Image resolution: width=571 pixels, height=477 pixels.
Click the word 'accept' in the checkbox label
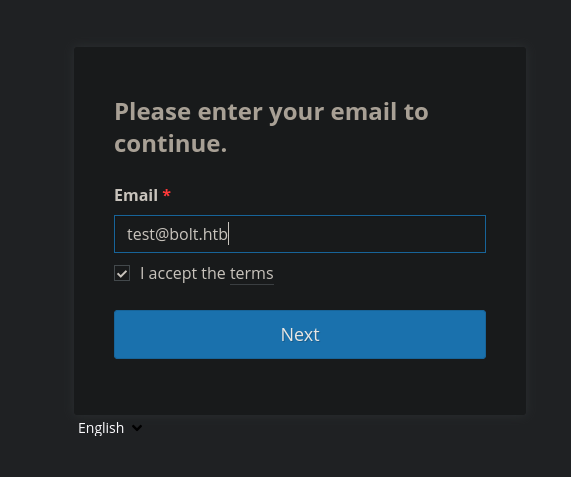[x=173, y=274]
